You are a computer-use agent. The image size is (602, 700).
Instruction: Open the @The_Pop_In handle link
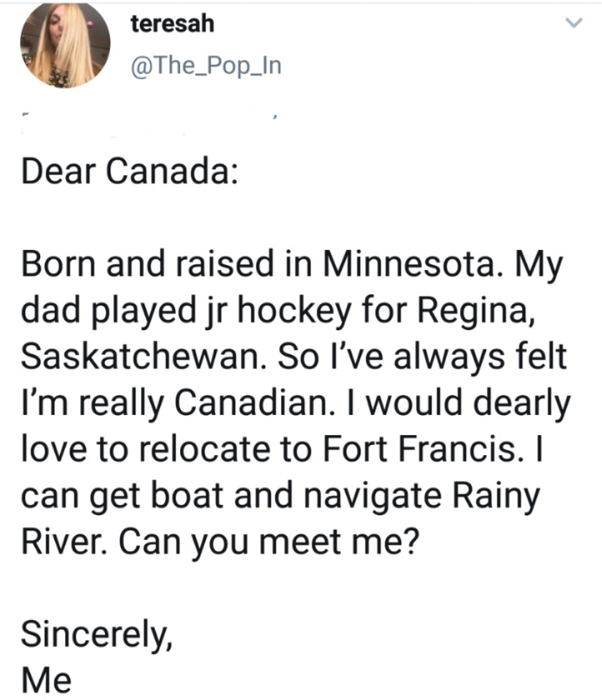[x=206, y=67]
